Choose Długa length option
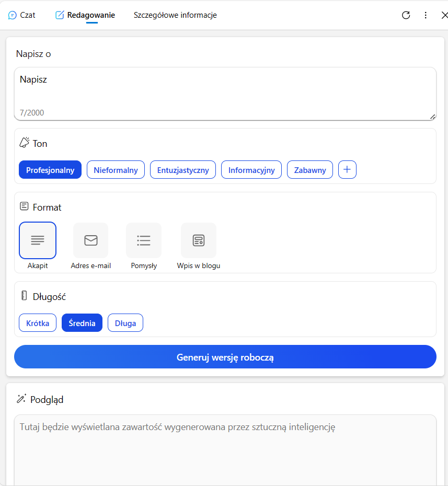Viewport: 448px width, 486px height. pos(125,322)
